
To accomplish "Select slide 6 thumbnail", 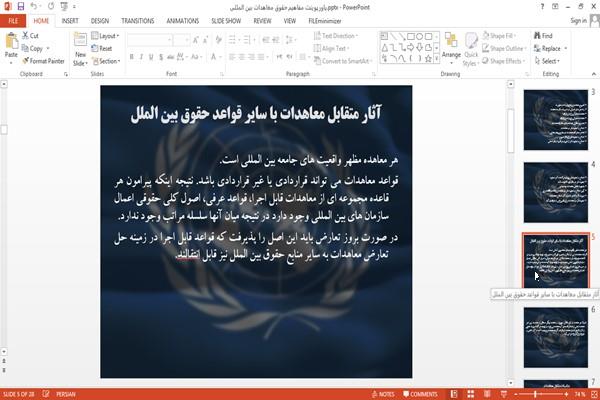I will pos(556,337).
